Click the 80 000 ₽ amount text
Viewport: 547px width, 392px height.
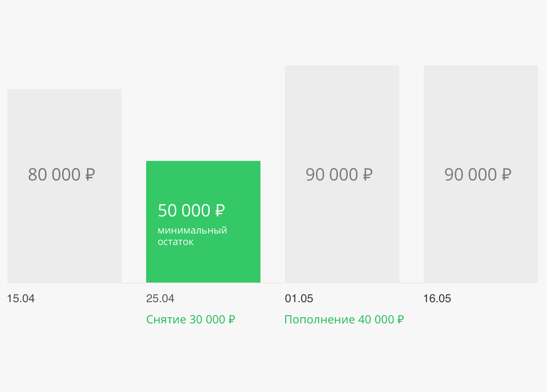(x=62, y=175)
